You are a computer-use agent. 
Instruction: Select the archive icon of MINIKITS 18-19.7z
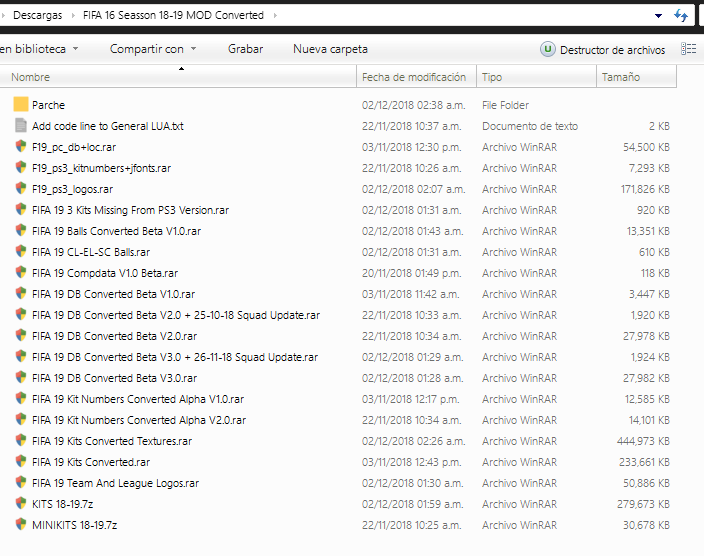[x=21, y=524]
